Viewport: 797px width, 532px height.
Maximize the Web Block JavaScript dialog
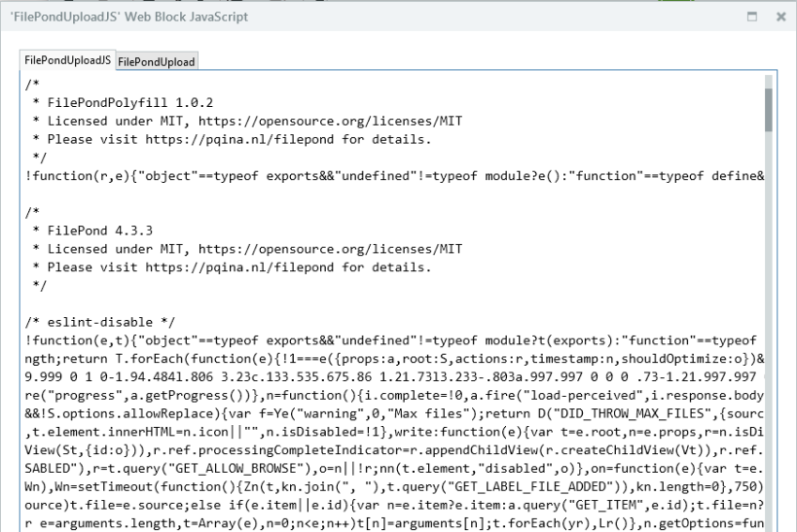(x=752, y=17)
